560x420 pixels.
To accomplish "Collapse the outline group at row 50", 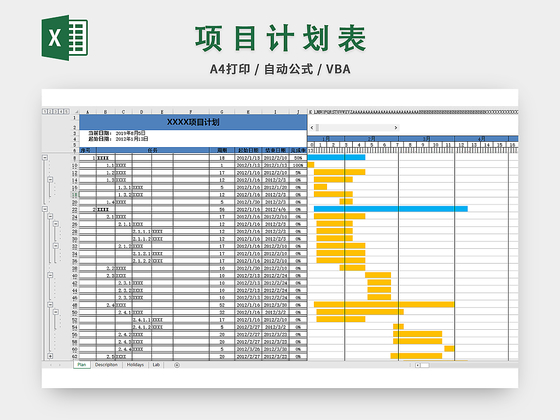I will tap(56, 312).
